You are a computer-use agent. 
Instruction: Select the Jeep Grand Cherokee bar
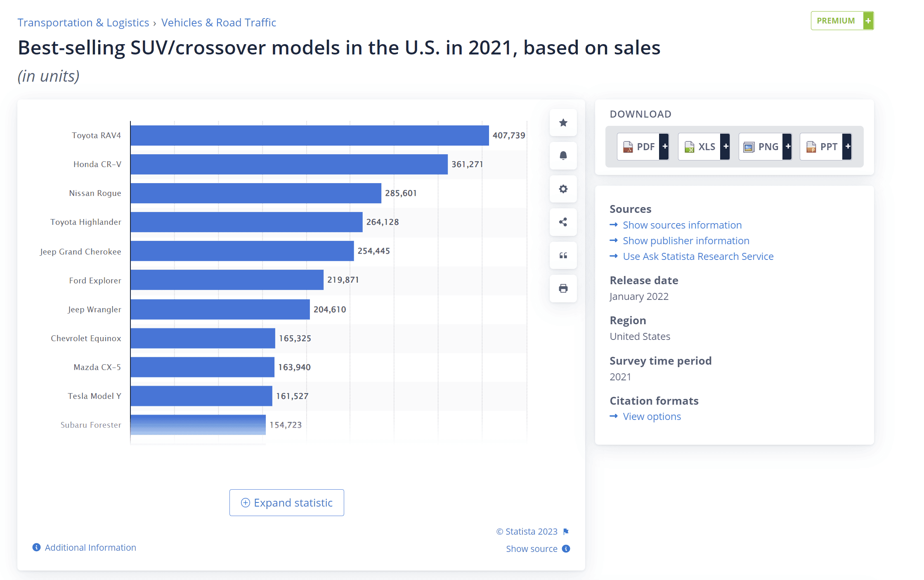pyautogui.click(x=242, y=251)
